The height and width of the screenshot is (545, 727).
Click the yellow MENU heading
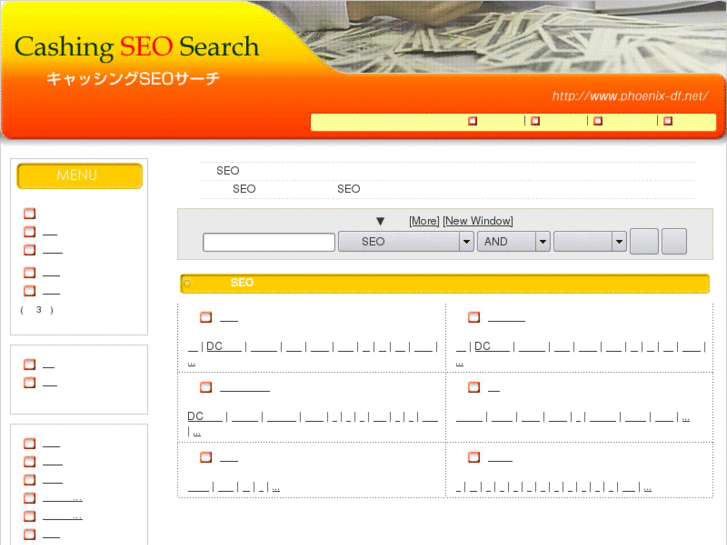coord(79,176)
